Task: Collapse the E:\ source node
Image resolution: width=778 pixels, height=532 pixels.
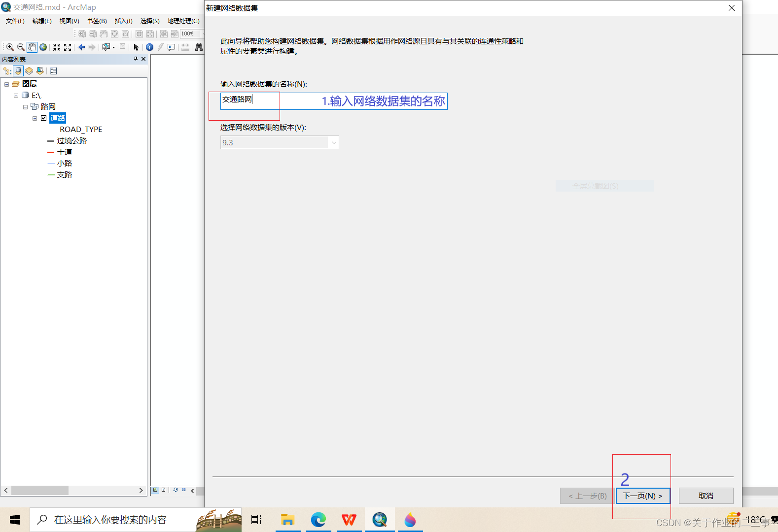Action: [16, 96]
